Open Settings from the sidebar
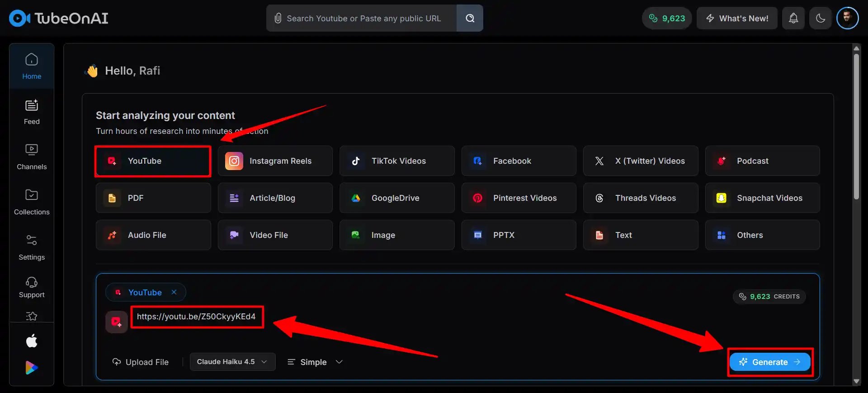Screen dimensions: 868x393 tap(32, 247)
